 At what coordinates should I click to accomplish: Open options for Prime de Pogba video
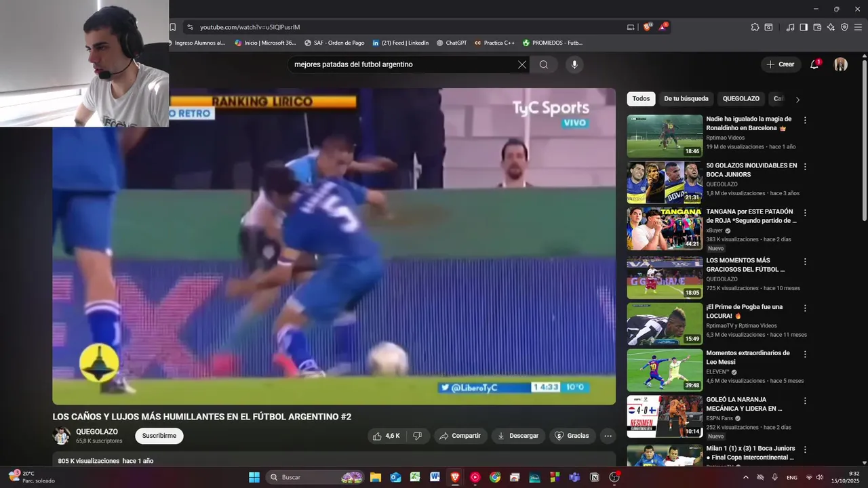(805, 308)
